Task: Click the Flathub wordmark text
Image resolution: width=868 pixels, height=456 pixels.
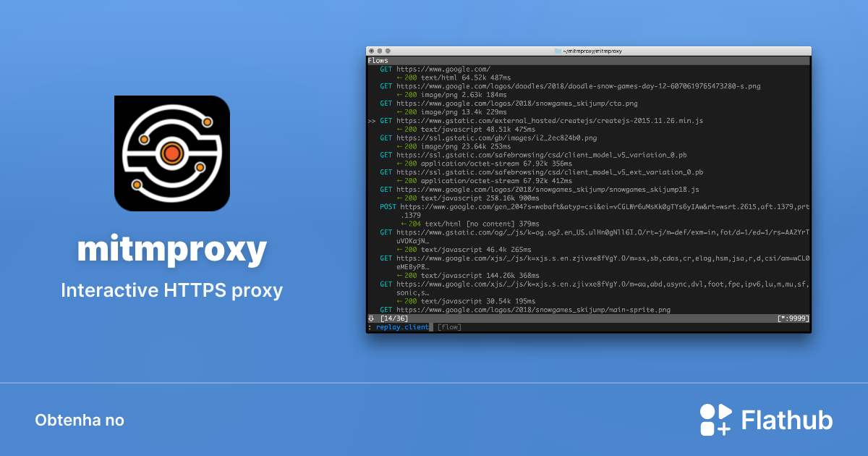Action: 786,419
